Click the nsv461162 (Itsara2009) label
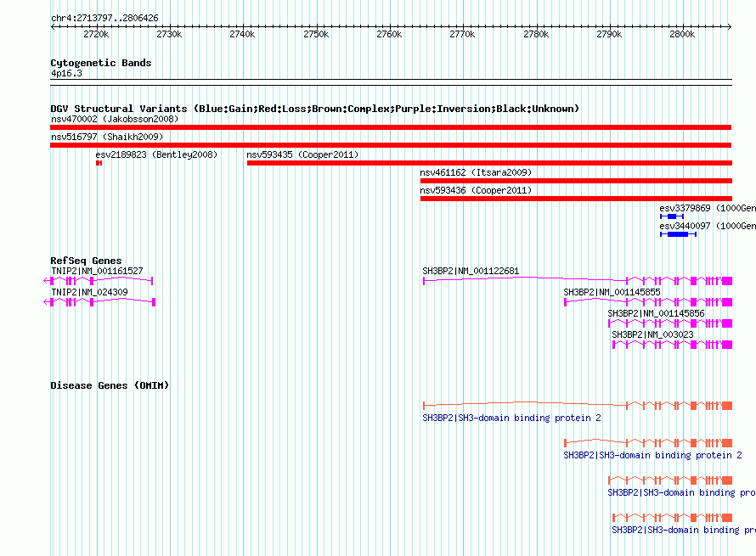The width and height of the screenshot is (756, 556). click(x=476, y=172)
